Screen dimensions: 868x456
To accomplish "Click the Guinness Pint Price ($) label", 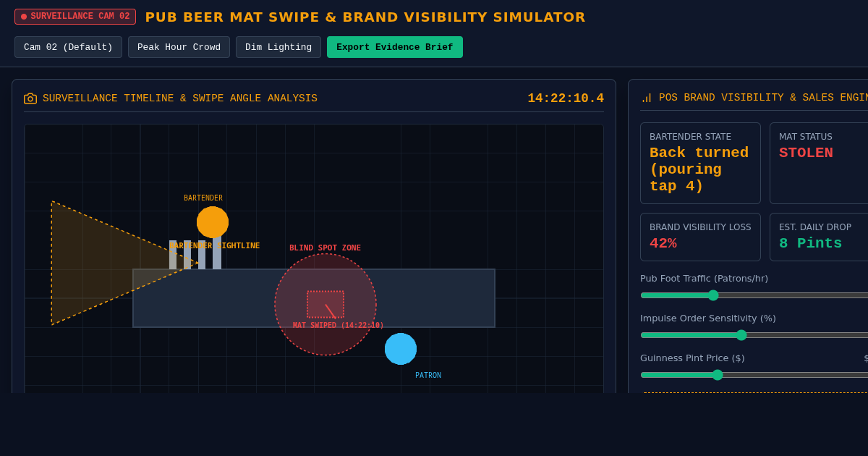I will pos(692,358).
